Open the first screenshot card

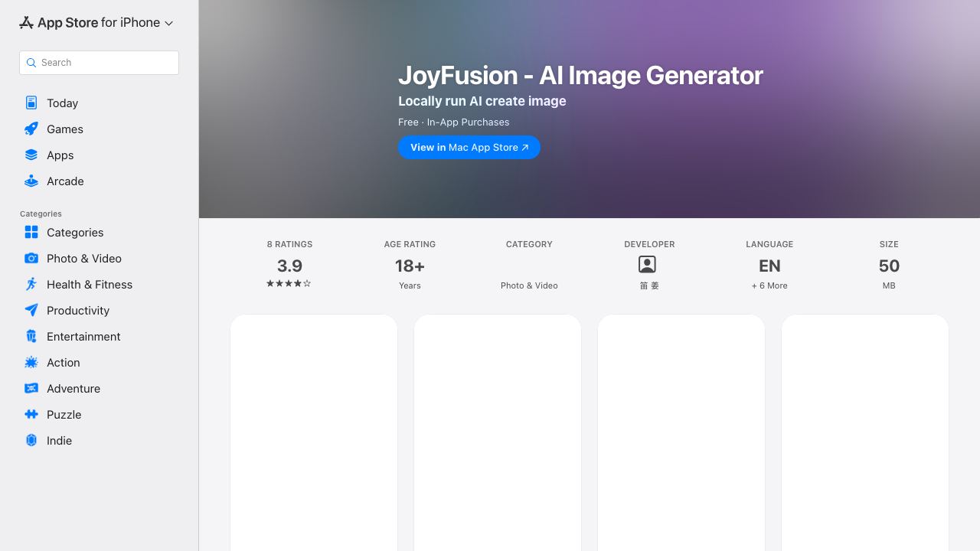(x=314, y=432)
